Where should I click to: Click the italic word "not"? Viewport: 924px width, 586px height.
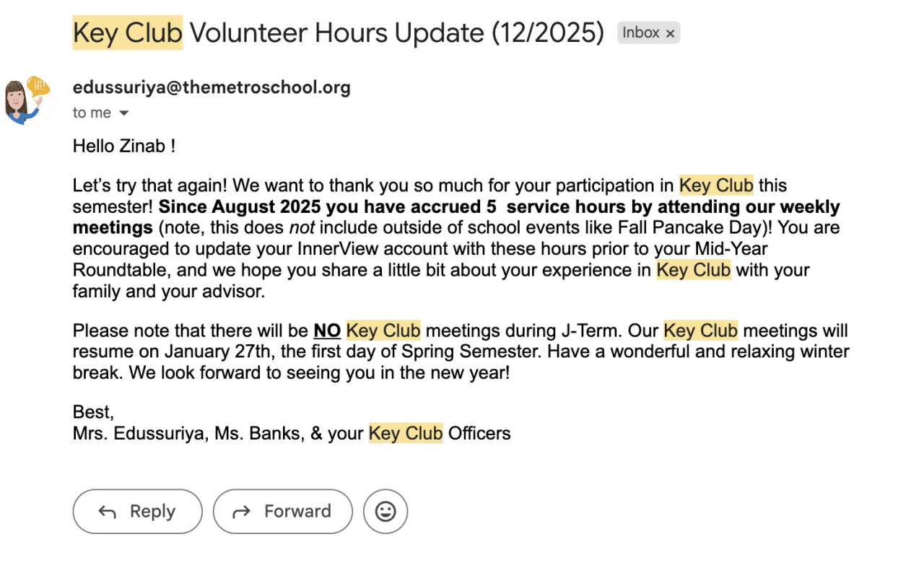(x=302, y=228)
